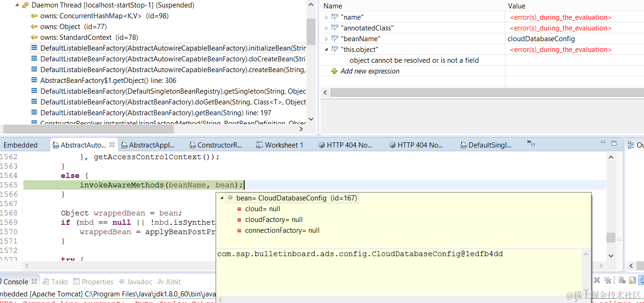Close the Console view tab
This screenshot has height=303, width=644.
point(34,282)
